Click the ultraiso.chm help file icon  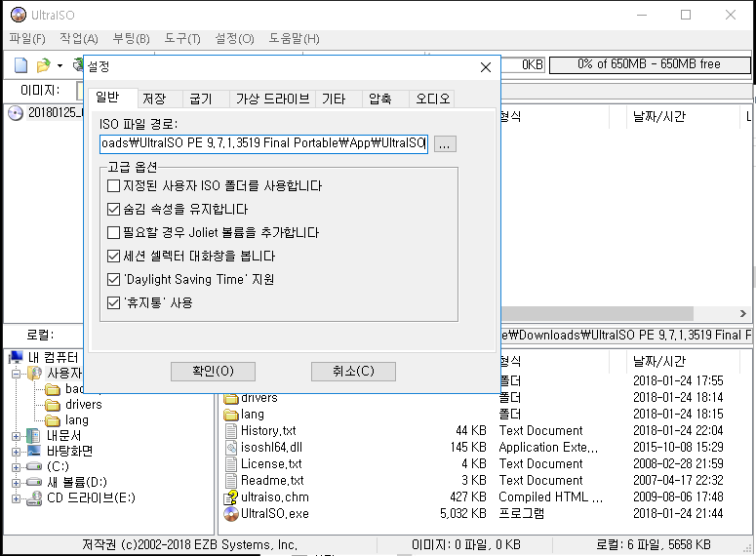(x=231, y=497)
